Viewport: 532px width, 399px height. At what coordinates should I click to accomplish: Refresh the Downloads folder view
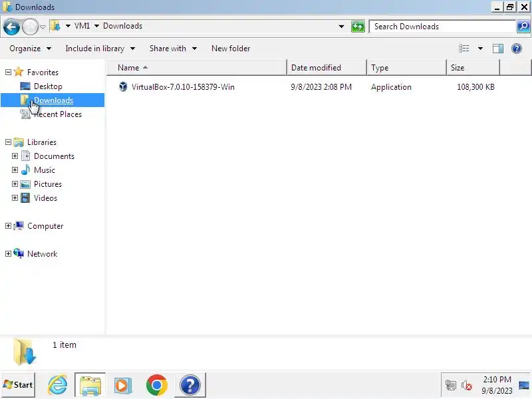[358, 27]
